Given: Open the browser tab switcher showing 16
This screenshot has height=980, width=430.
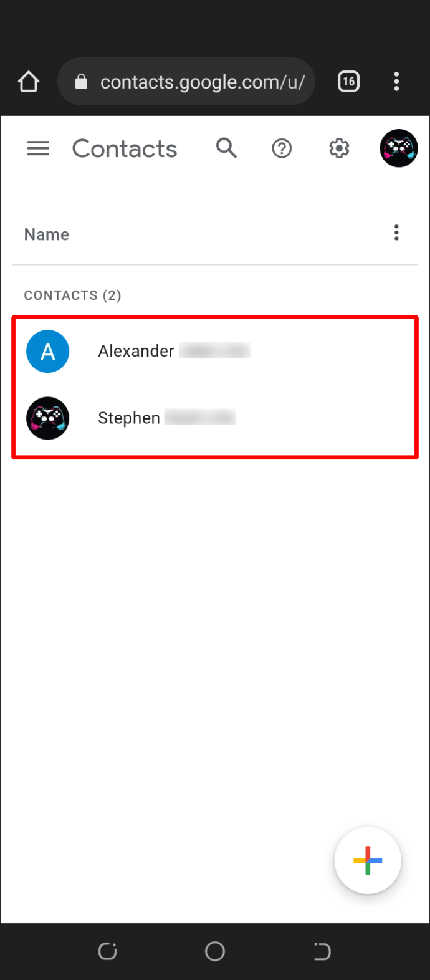Looking at the screenshot, I should coord(349,82).
